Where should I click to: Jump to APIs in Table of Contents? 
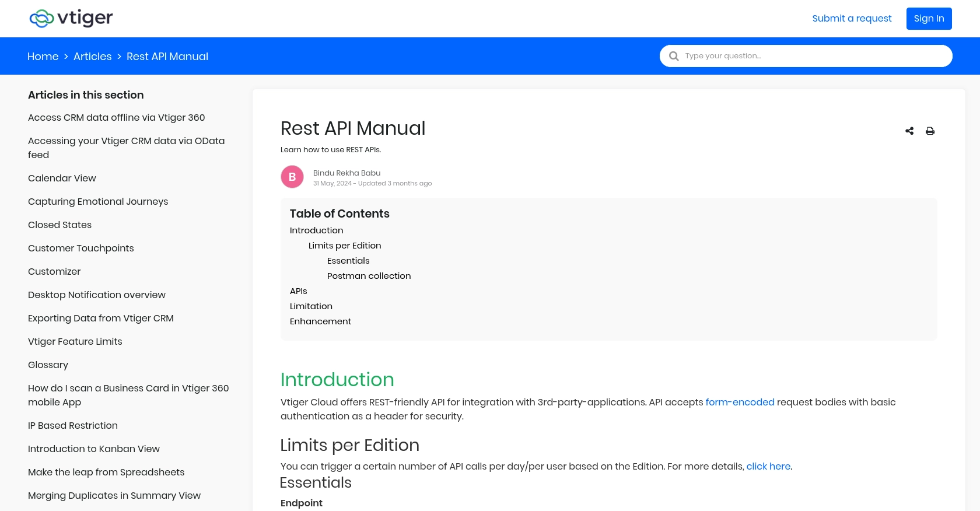299,291
